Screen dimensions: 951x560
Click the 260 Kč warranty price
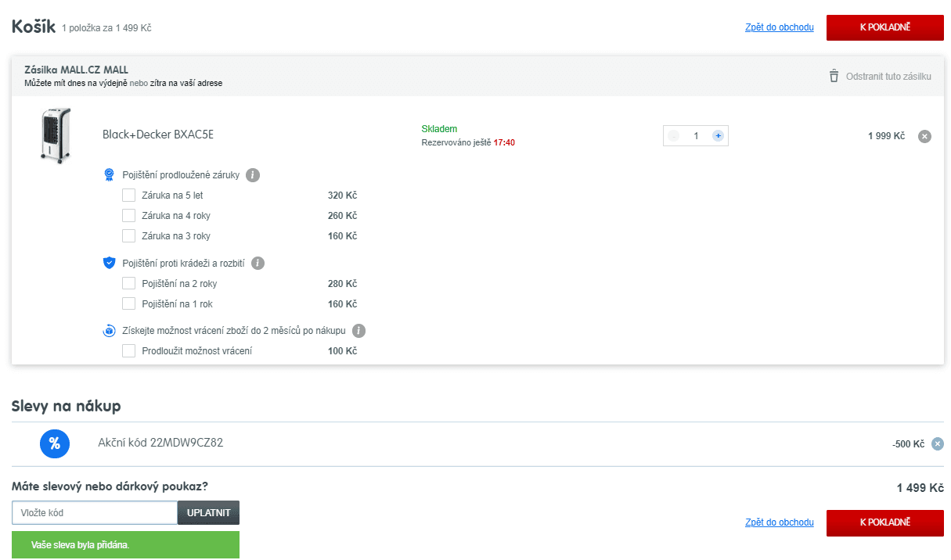tap(342, 216)
